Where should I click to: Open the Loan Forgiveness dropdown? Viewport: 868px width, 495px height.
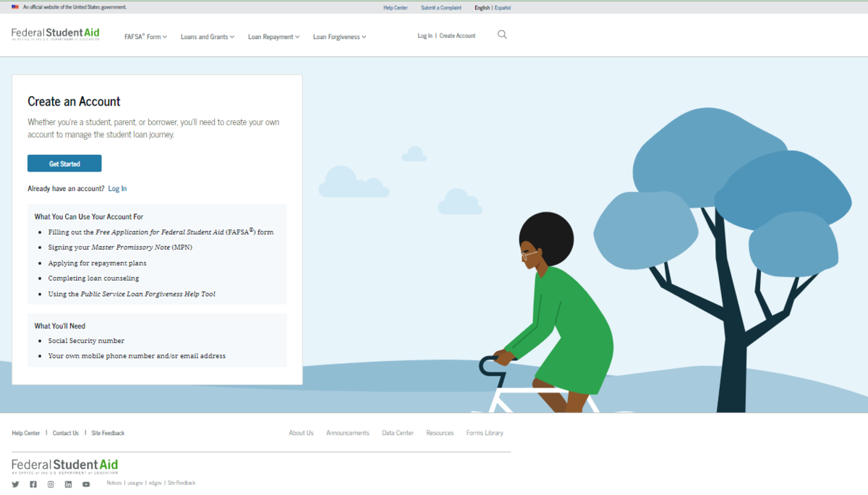339,37
